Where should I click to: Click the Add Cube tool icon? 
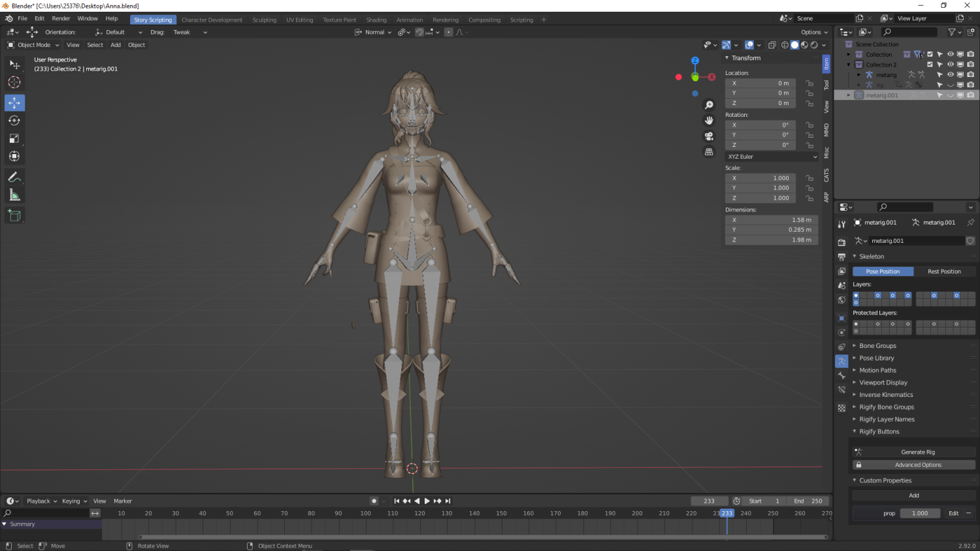click(x=14, y=215)
